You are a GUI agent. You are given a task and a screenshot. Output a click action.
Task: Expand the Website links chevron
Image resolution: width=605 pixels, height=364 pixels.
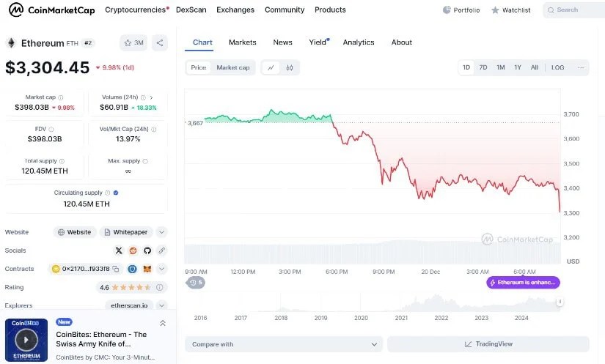(161, 232)
